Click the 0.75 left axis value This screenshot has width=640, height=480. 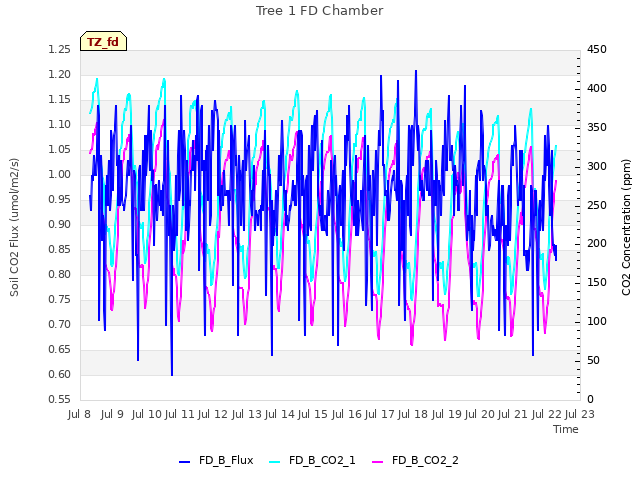point(60,300)
